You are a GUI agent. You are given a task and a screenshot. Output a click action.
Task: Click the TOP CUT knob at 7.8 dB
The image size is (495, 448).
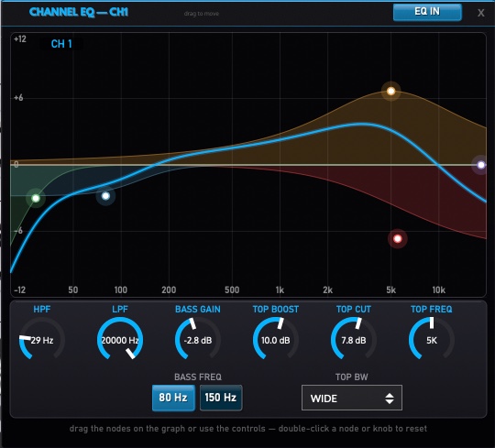(354, 340)
